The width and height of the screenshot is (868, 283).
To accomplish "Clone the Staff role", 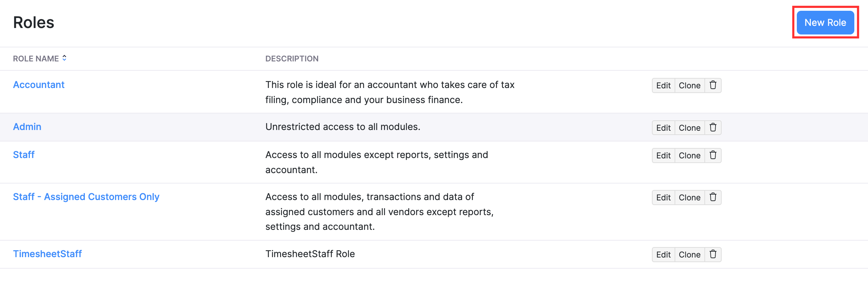I will (689, 156).
